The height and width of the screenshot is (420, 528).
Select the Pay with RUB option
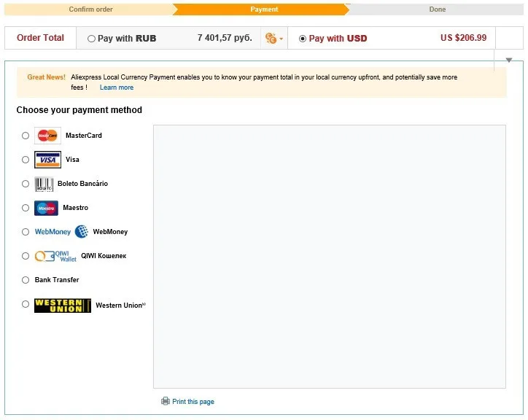coord(91,39)
